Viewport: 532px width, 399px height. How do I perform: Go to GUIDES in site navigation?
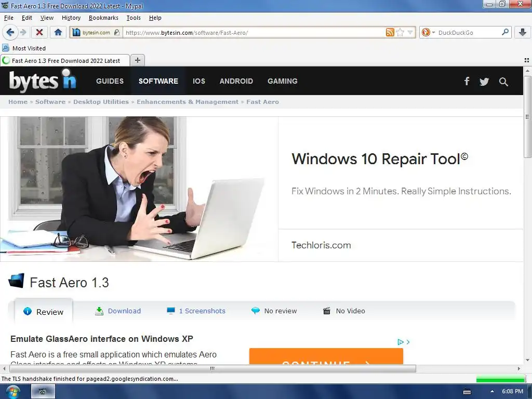[110, 81]
